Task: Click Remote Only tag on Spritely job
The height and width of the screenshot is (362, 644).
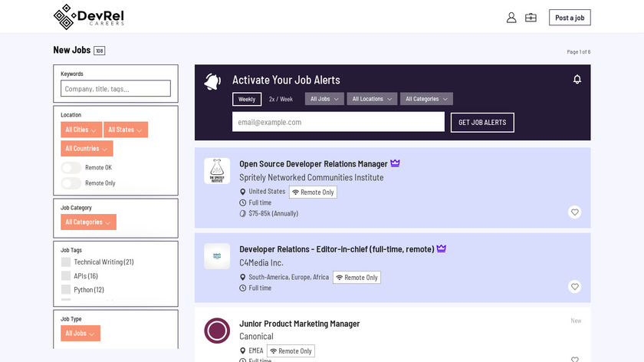Action: [313, 192]
